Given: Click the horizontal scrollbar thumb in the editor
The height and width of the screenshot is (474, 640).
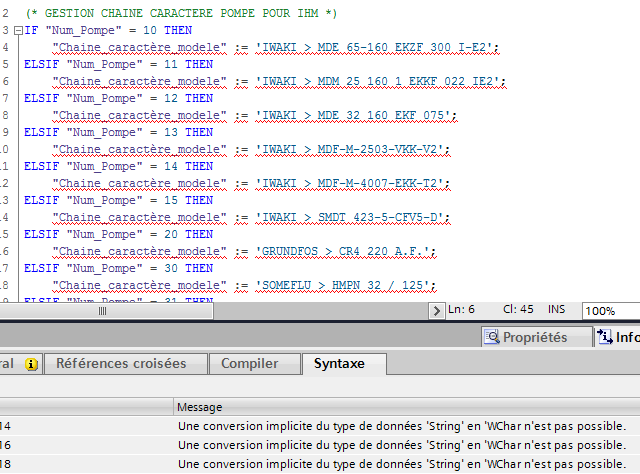Looking at the screenshot, I should pyautogui.click(x=100, y=311).
